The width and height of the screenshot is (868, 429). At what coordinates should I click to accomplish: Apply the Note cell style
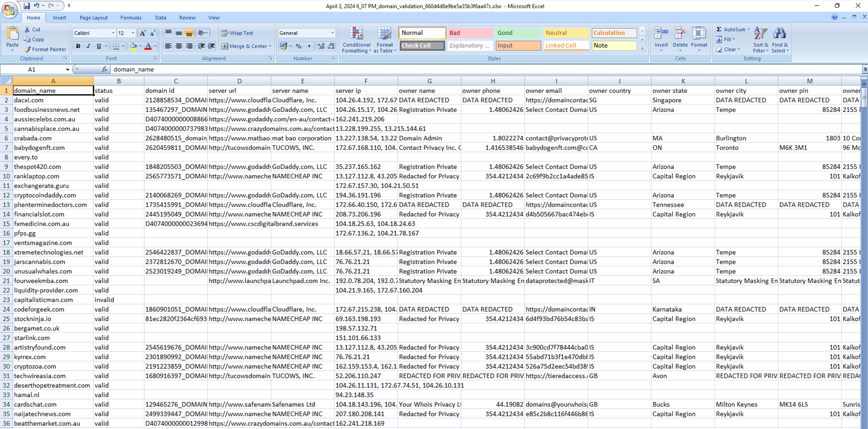click(x=614, y=45)
